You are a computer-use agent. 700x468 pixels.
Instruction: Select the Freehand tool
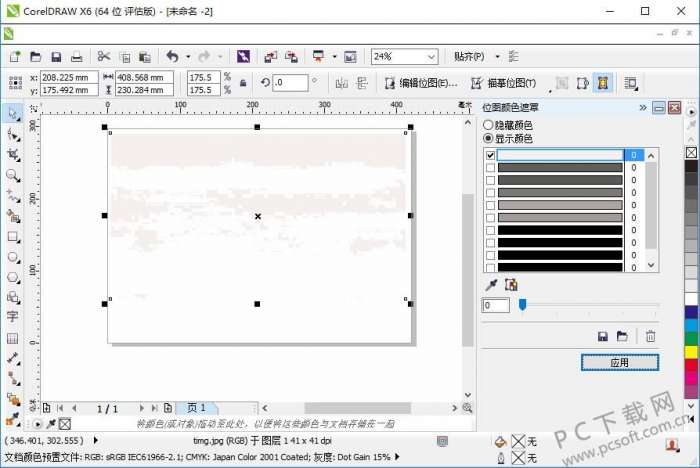coord(13,196)
